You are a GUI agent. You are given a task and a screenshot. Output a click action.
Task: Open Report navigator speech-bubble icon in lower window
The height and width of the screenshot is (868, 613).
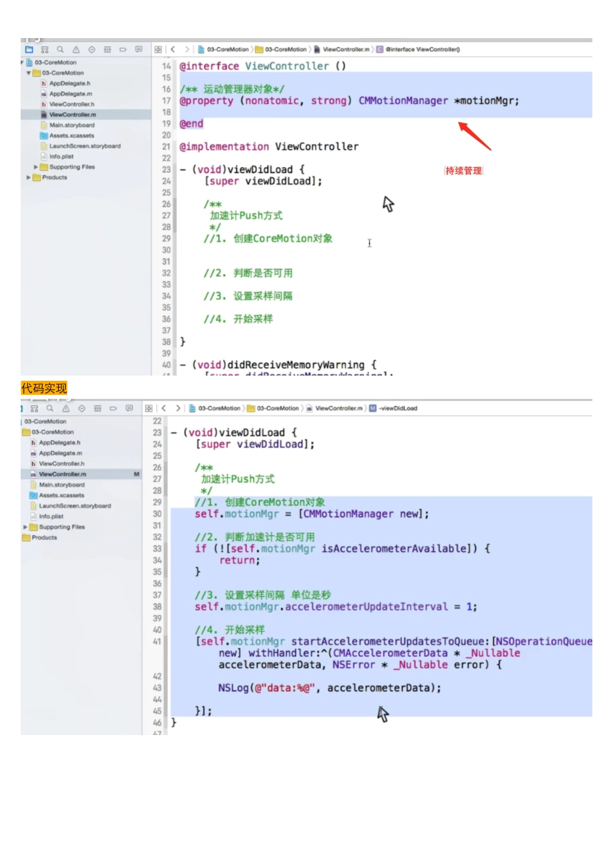tap(129, 409)
